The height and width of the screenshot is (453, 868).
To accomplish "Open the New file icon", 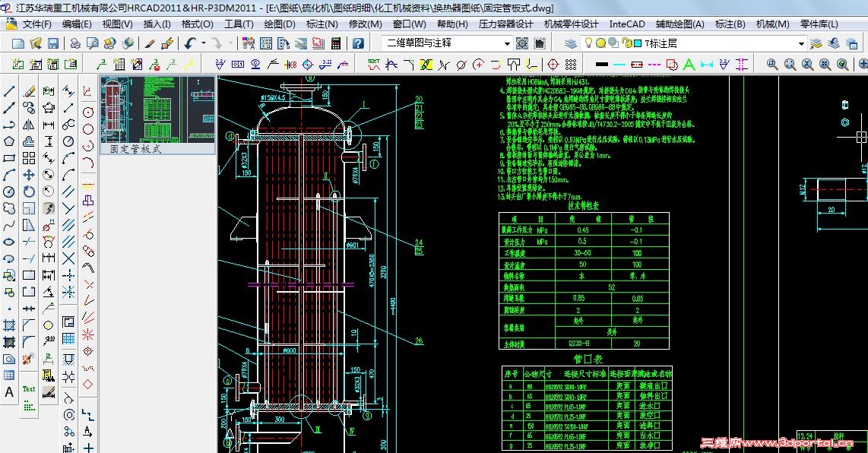I will coord(18,43).
